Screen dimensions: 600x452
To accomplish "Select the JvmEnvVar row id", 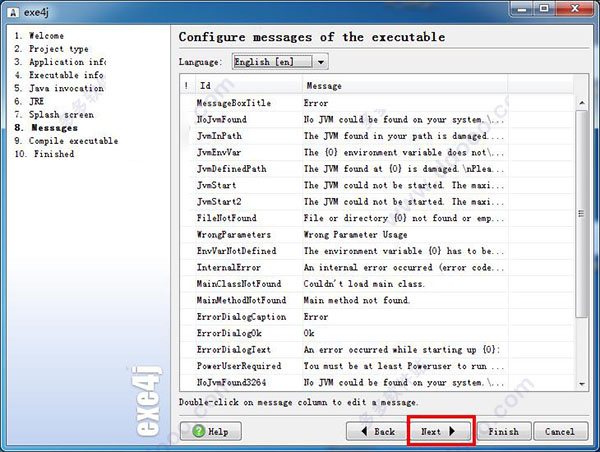I will [219, 152].
